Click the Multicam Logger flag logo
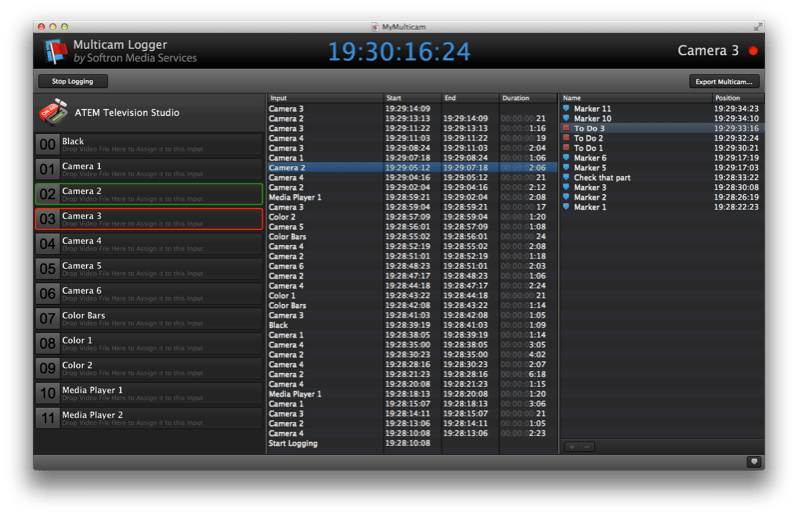Screen dimensions: 798x516 point(55,51)
